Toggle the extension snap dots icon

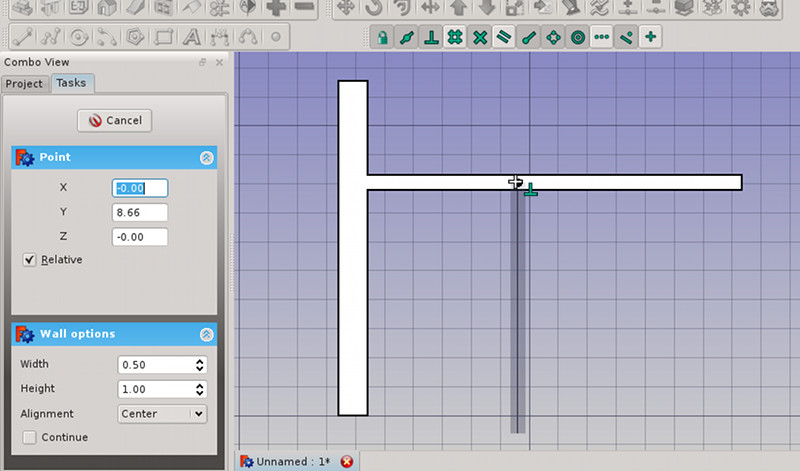pyautogui.click(x=602, y=37)
